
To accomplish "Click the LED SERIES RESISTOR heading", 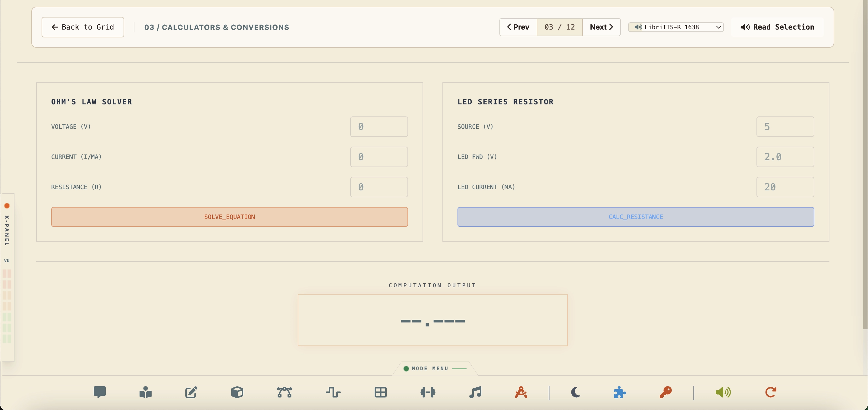I will coord(505,102).
